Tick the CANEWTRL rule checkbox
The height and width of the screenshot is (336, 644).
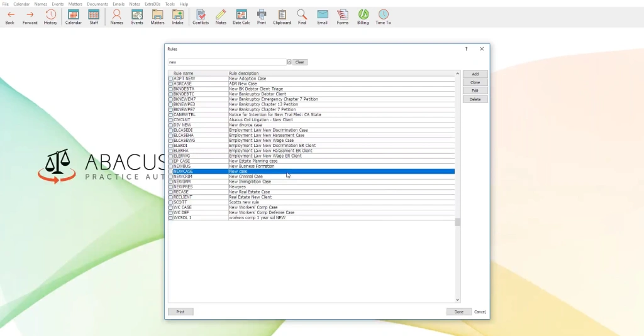pos(171,114)
